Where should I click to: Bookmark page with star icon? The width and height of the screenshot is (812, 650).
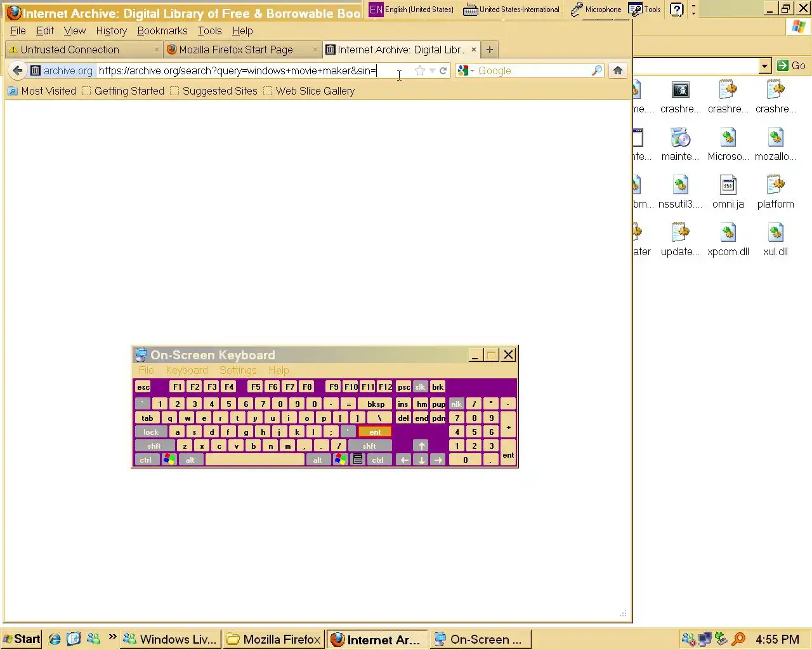click(419, 70)
